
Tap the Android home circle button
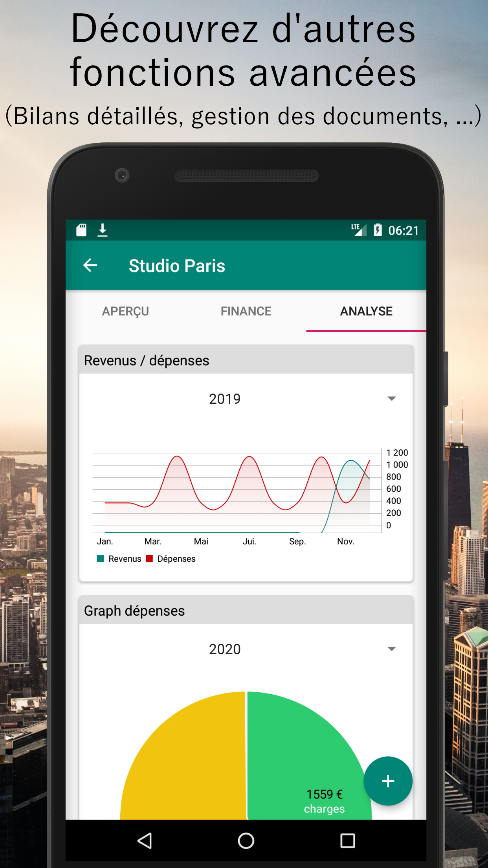(246, 841)
